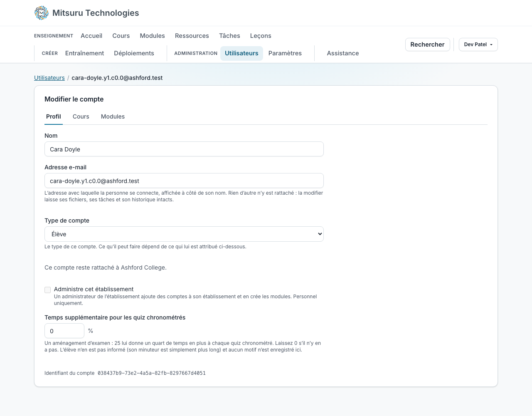This screenshot has height=416, width=532.
Task: Go to Leçons
Action: [261, 36]
